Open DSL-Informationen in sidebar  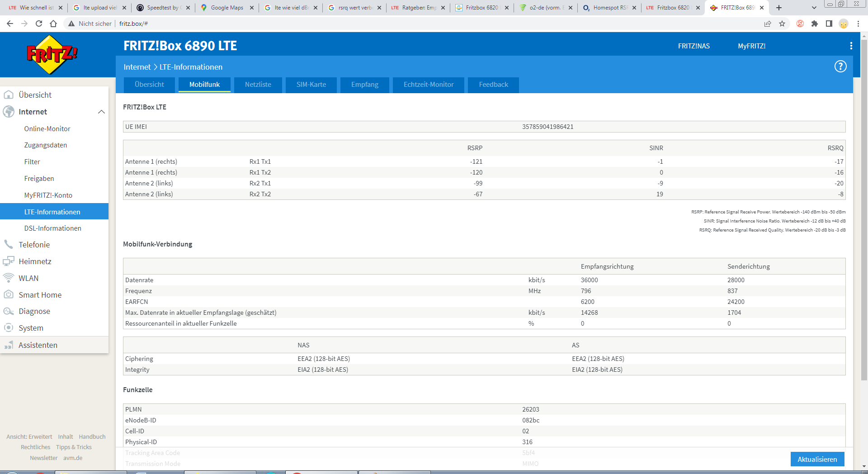[53, 228]
